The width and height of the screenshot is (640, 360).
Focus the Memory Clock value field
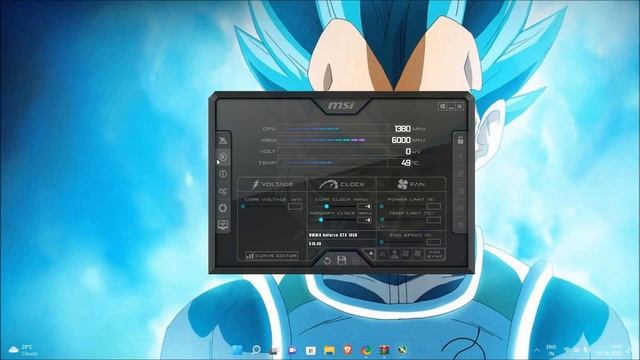point(364,220)
